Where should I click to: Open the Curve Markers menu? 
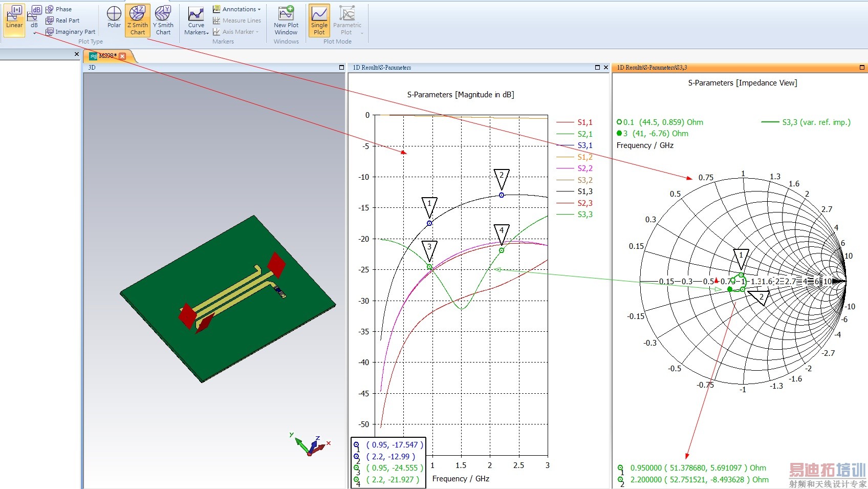tap(197, 22)
